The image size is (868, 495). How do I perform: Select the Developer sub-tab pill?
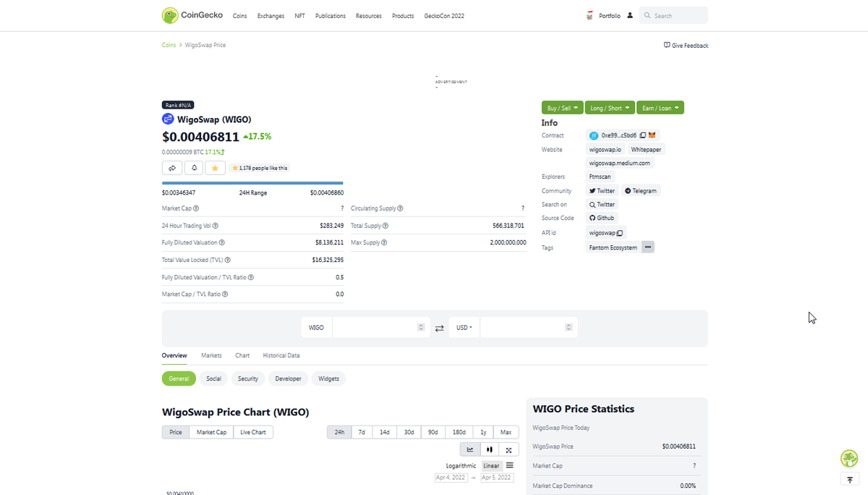click(x=288, y=378)
